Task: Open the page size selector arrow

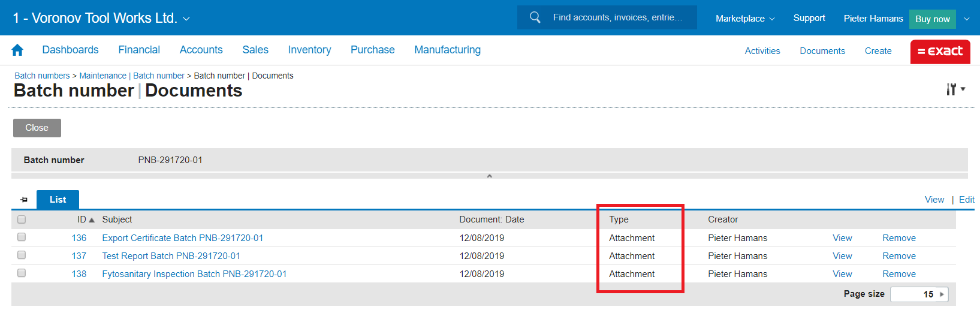Action: [x=942, y=294]
